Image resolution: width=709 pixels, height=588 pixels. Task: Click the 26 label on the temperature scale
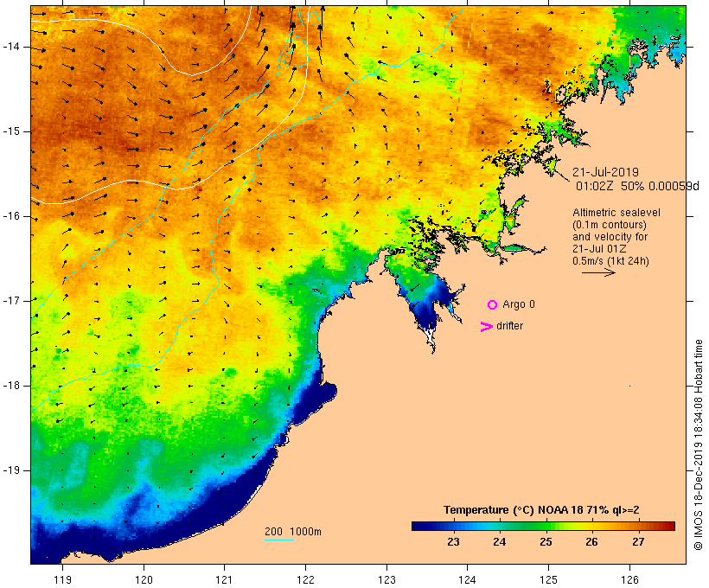click(592, 541)
